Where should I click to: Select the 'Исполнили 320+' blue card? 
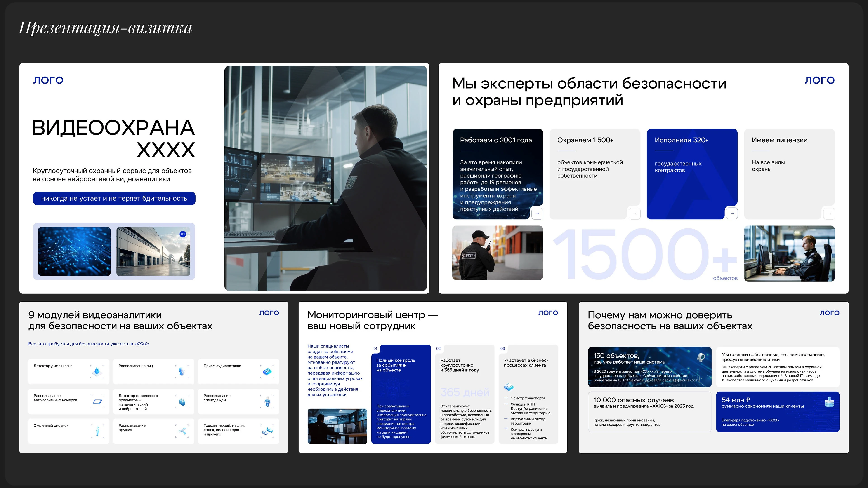pyautogui.click(x=692, y=174)
